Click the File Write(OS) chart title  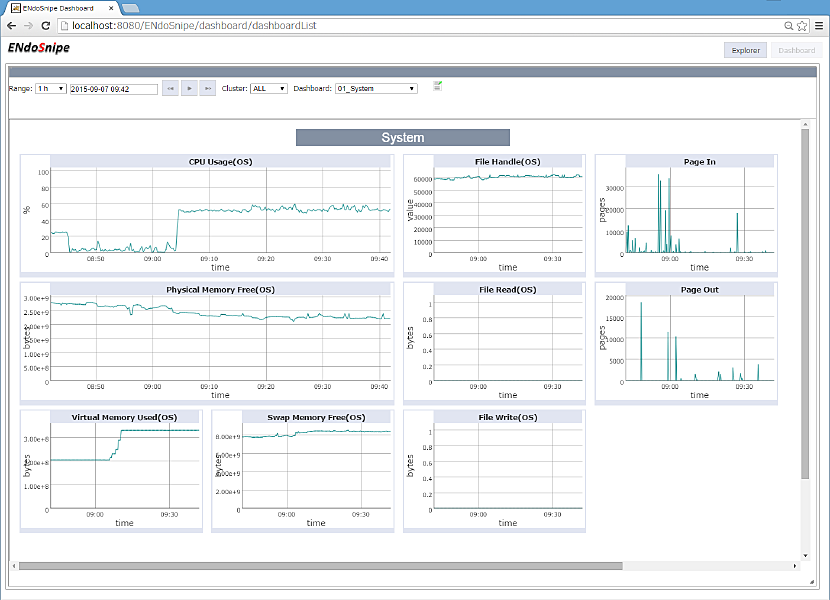508,417
